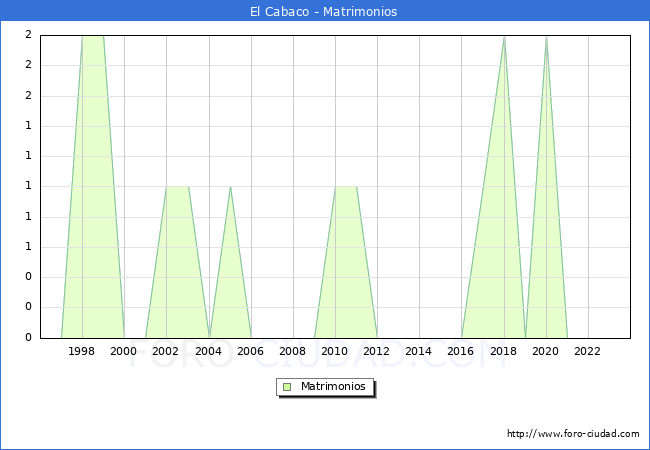650x450 pixels.
Task: Click the 2010 x-axis label
Action: (334, 351)
